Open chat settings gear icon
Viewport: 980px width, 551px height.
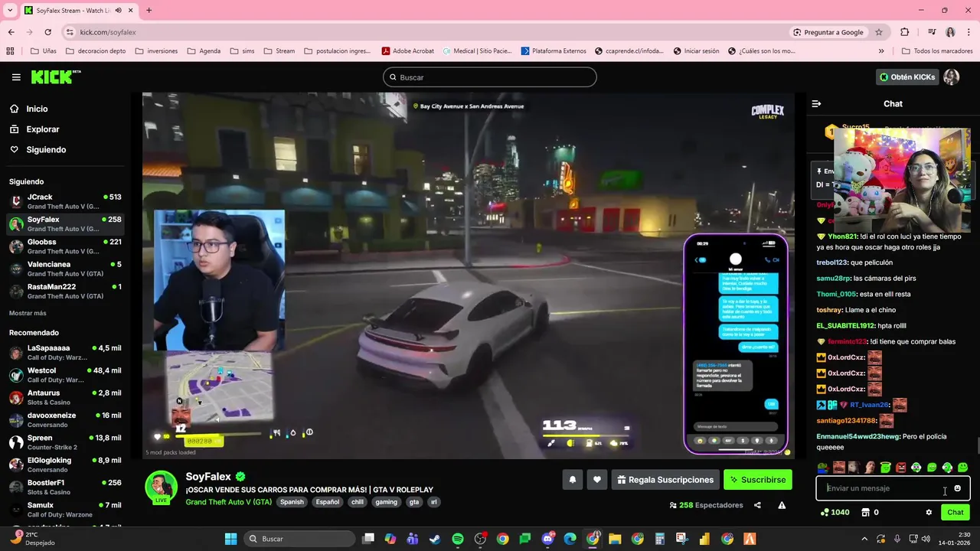click(x=929, y=513)
